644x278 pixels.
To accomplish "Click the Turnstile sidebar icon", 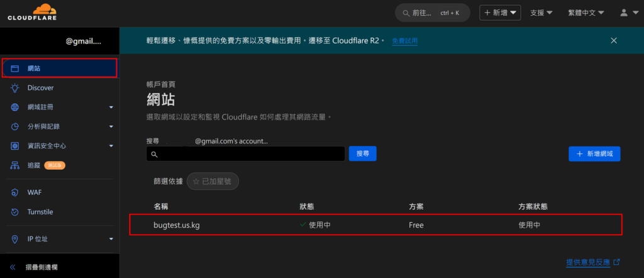I will pos(15,212).
